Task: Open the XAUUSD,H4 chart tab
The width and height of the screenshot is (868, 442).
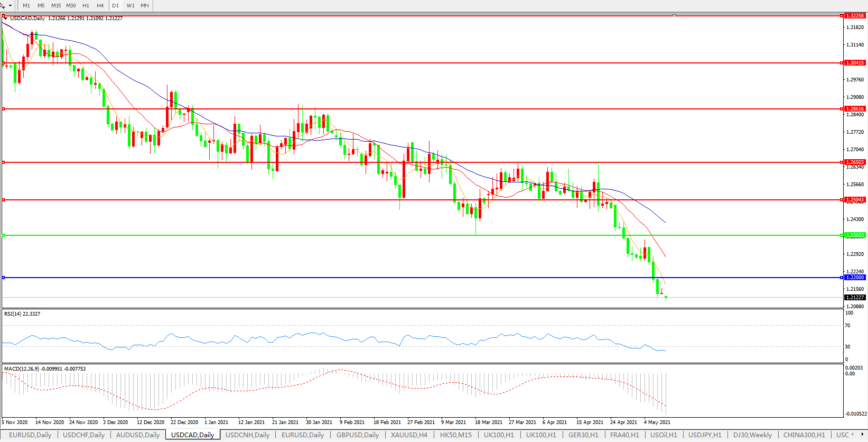Action: coord(409,435)
